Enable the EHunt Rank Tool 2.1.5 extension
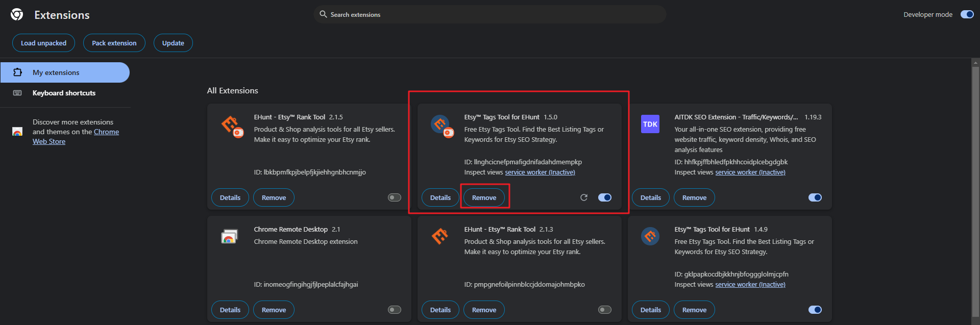Image resolution: width=980 pixels, height=325 pixels. point(395,197)
